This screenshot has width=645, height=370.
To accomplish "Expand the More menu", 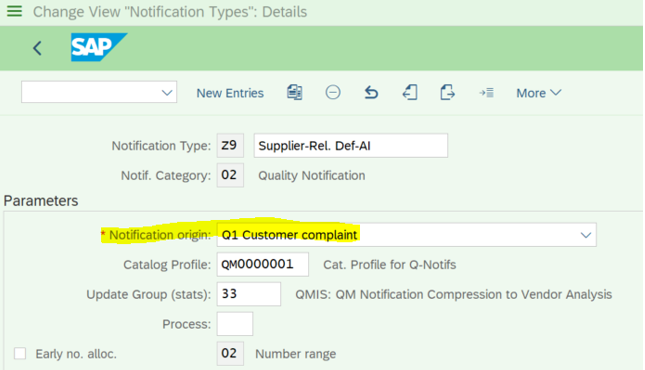I will click(x=538, y=93).
